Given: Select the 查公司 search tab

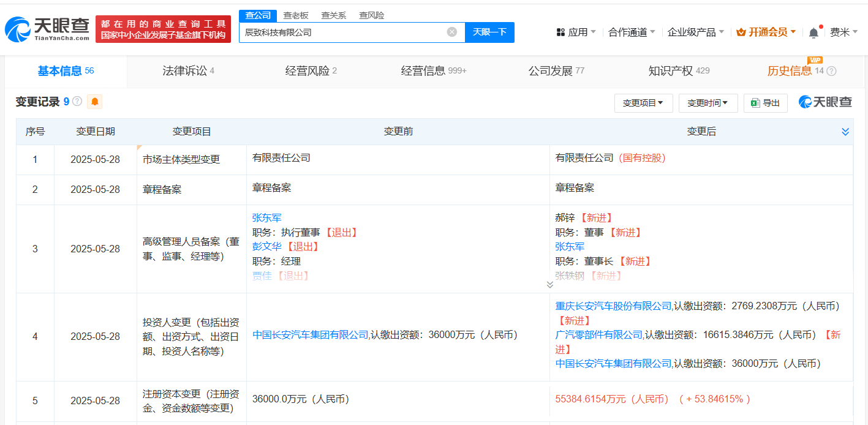Looking at the screenshot, I should click(x=258, y=15).
